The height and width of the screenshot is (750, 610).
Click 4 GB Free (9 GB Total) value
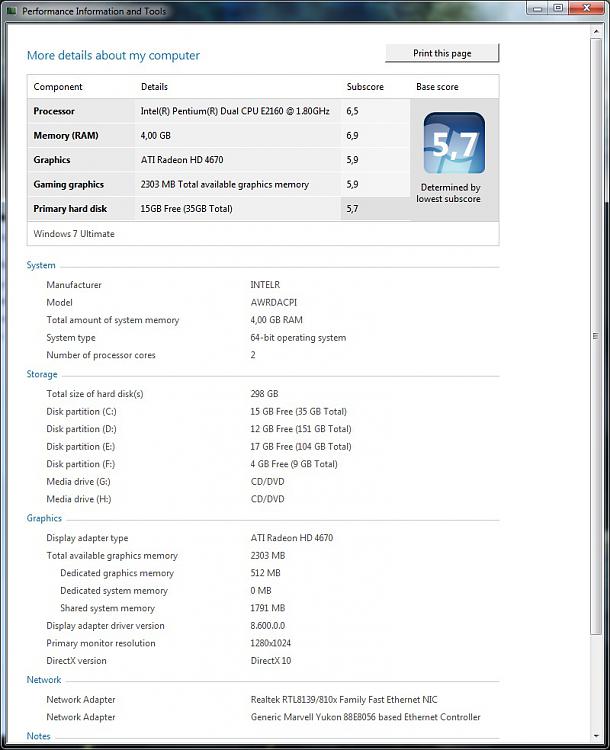(294, 464)
